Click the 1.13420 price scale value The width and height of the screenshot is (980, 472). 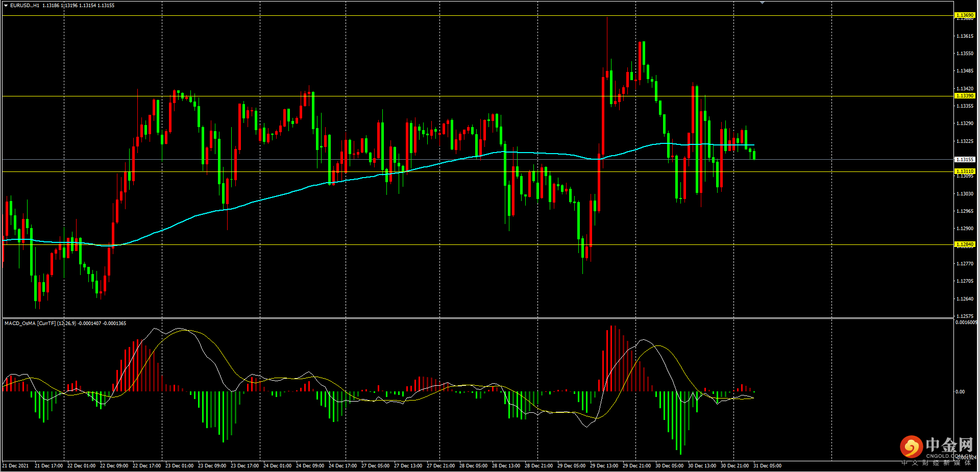coord(965,89)
